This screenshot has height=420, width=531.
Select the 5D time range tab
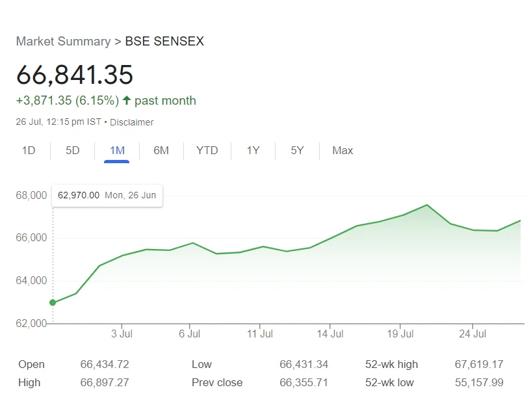(x=72, y=150)
